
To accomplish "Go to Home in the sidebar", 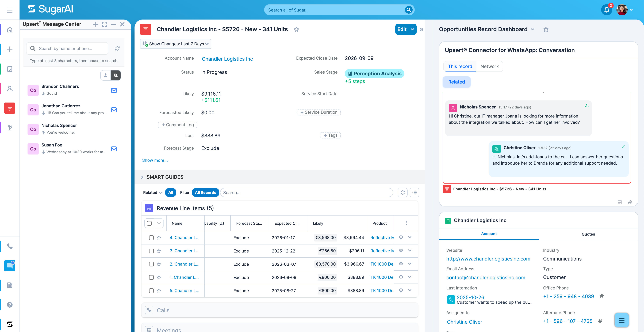I will coord(10,30).
